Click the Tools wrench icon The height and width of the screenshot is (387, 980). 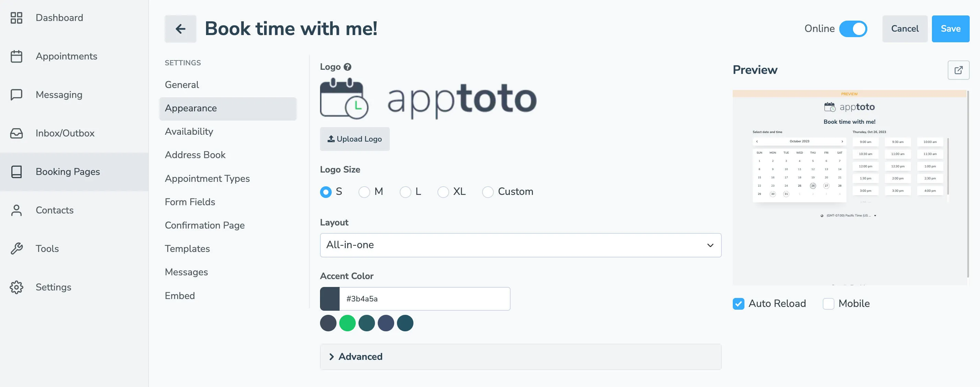tap(17, 248)
